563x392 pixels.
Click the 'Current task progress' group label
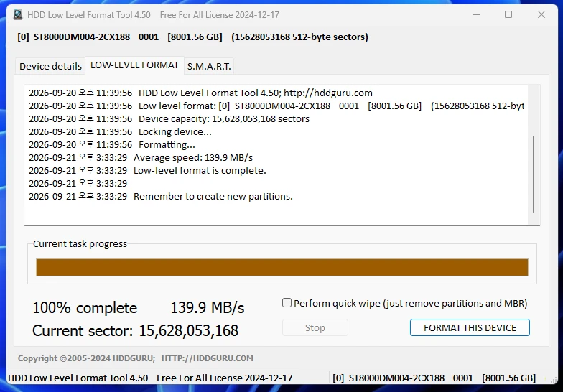click(x=80, y=244)
